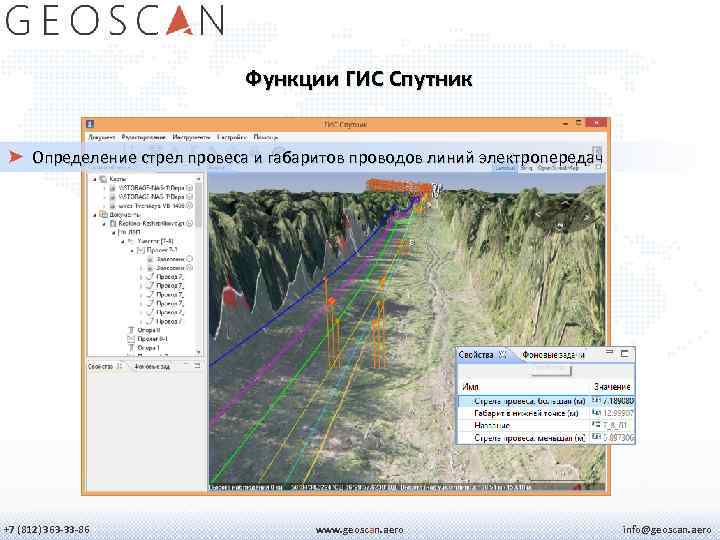Click the layer tree vertical scrollbar thumb

coord(198,206)
